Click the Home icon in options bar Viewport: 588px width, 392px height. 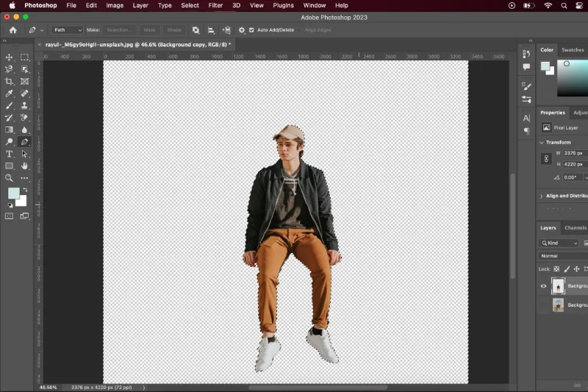(x=13, y=30)
